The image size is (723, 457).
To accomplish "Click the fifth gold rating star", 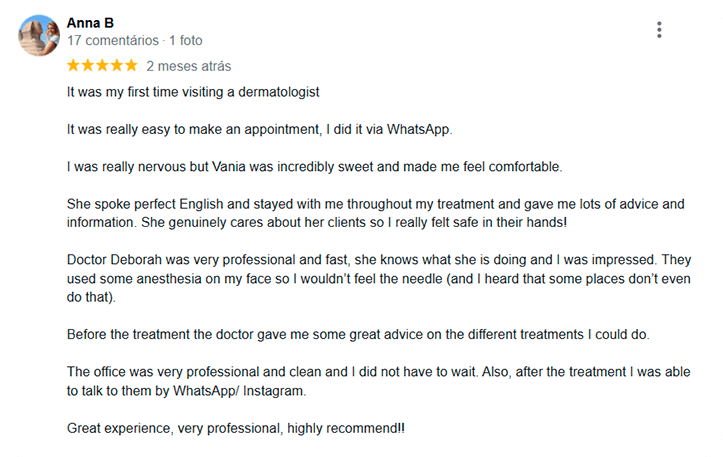I will [131, 65].
